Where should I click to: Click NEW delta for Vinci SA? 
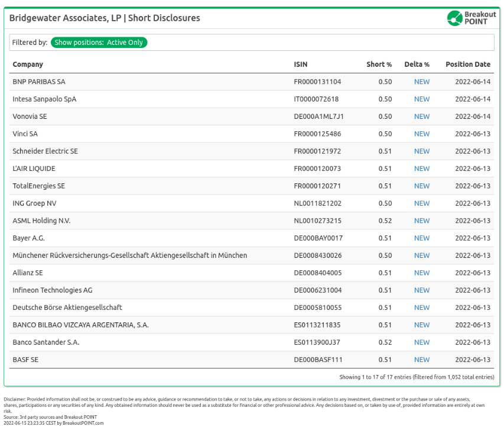[x=422, y=134]
